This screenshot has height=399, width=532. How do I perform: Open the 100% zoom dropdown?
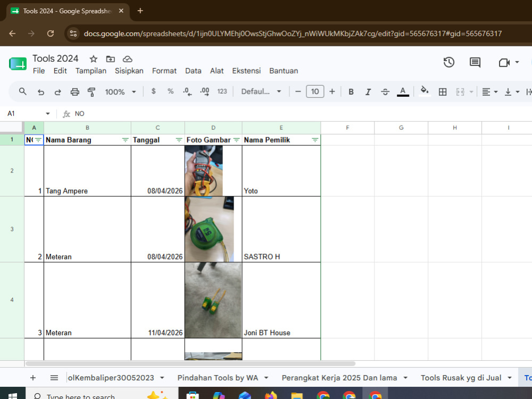[120, 92]
